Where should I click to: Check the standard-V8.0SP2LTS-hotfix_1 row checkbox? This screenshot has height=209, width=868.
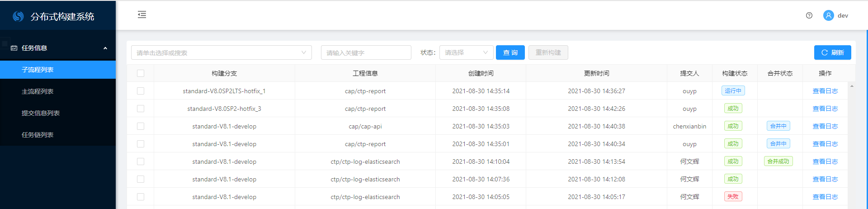[141, 91]
